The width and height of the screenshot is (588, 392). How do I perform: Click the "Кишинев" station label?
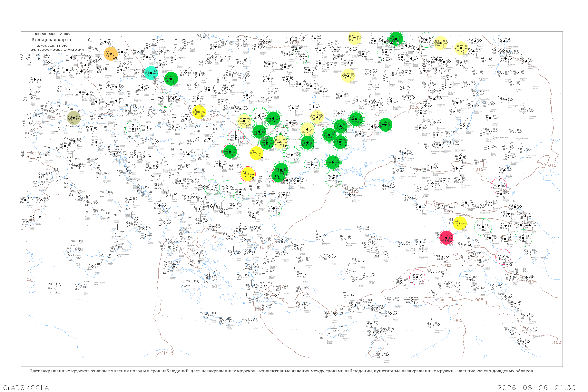tap(298, 161)
